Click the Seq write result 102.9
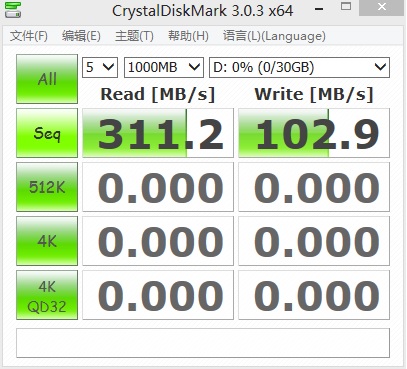 point(314,133)
